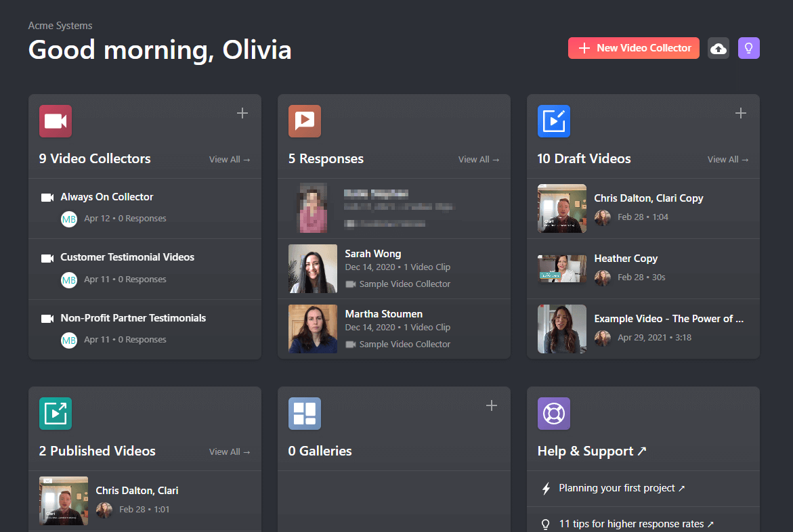Click View All under Published Videos
Image resolution: width=793 pixels, height=532 pixels.
point(230,451)
